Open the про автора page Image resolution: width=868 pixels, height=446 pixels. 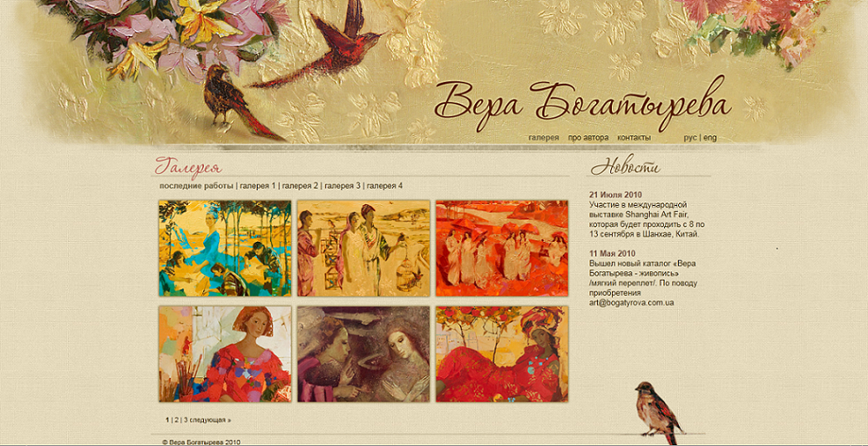tap(587, 137)
